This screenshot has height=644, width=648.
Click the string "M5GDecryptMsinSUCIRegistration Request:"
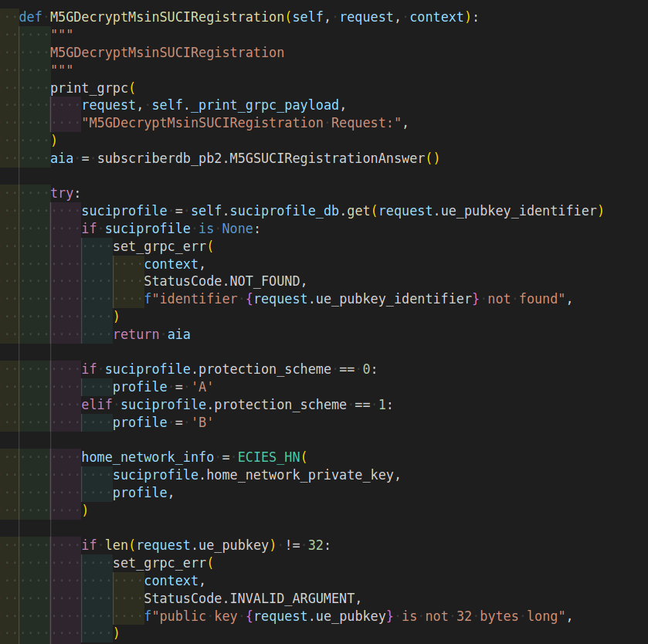click(242, 123)
